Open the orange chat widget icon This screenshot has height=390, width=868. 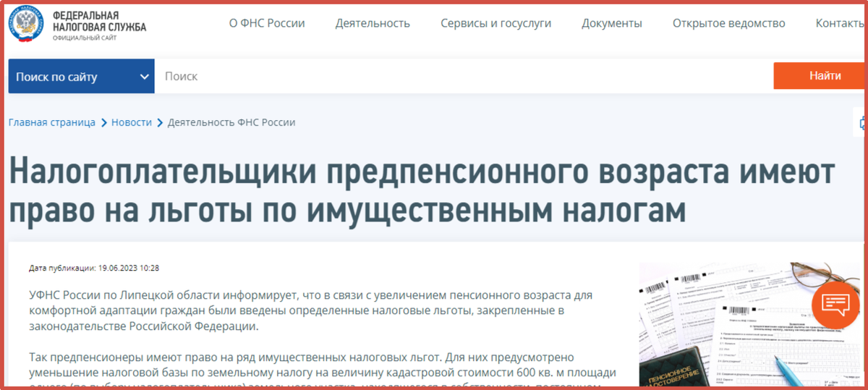(x=835, y=304)
